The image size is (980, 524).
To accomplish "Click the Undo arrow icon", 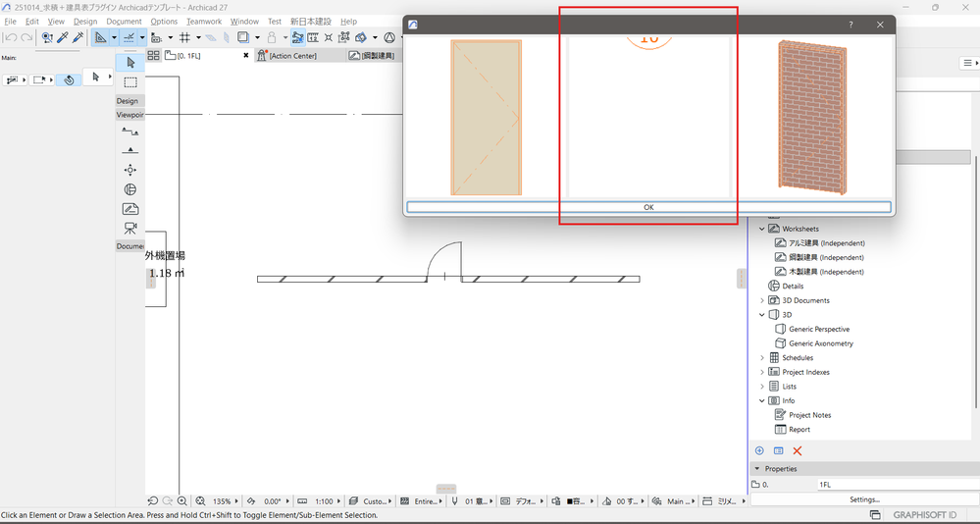I will coord(11,37).
